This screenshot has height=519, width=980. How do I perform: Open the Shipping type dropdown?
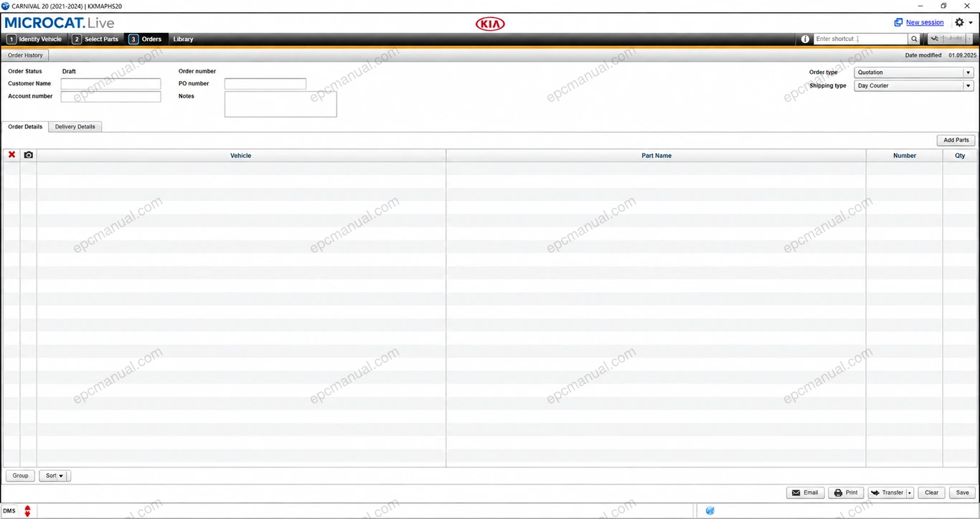[914, 85]
